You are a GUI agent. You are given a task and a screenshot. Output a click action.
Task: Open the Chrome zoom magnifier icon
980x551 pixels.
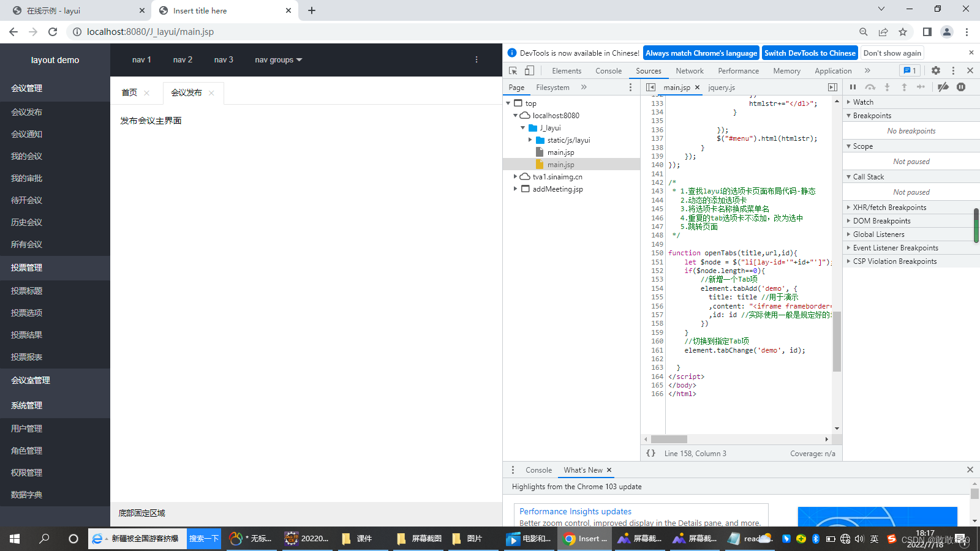pos(864,32)
